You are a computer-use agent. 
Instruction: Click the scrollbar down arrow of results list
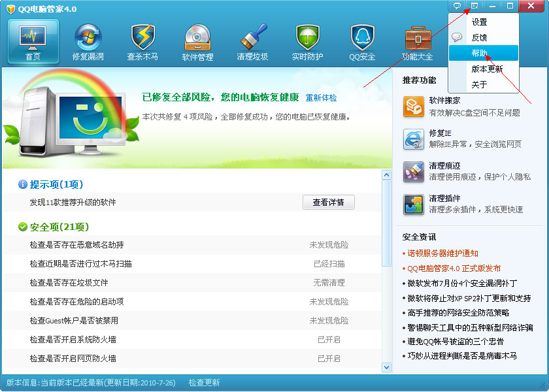click(386, 367)
